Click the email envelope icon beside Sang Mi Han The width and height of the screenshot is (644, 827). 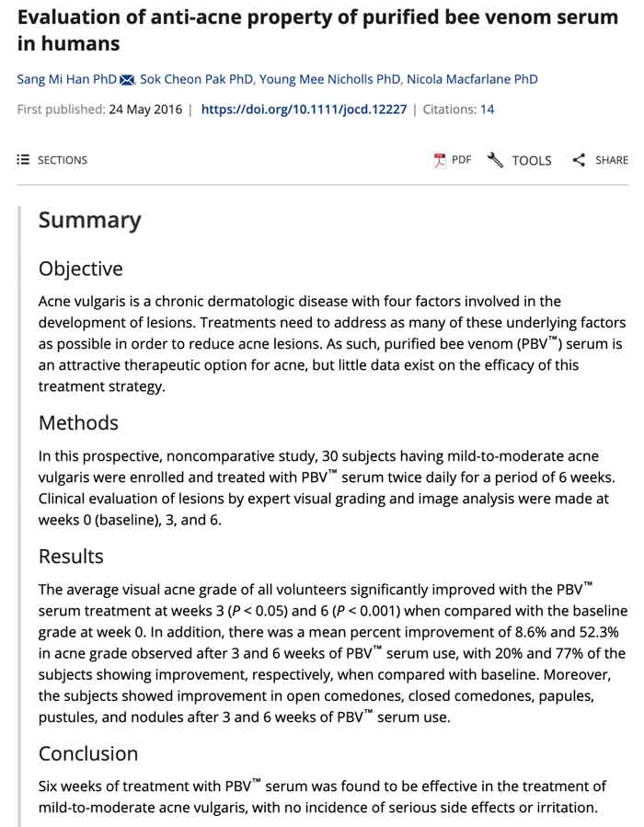(127, 80)
